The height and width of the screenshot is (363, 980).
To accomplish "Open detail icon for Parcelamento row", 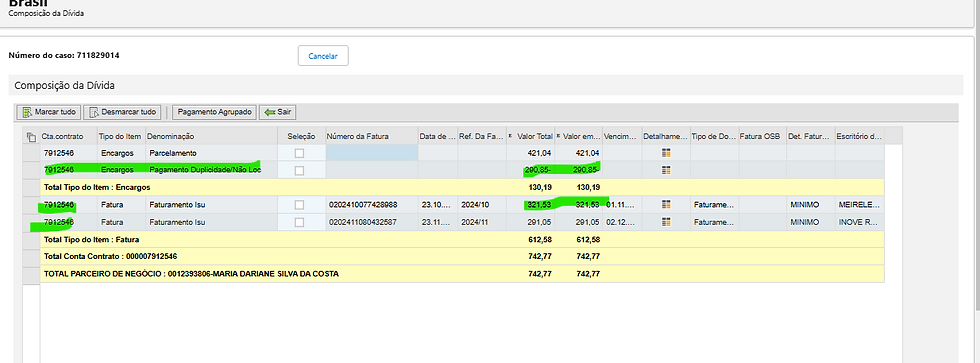I will point(666,153).
